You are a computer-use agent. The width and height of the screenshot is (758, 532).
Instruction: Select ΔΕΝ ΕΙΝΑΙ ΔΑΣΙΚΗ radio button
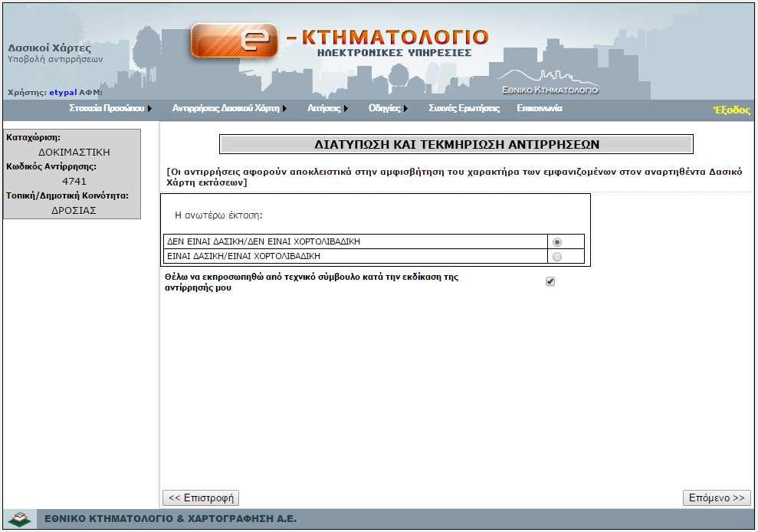coord(557,241)
